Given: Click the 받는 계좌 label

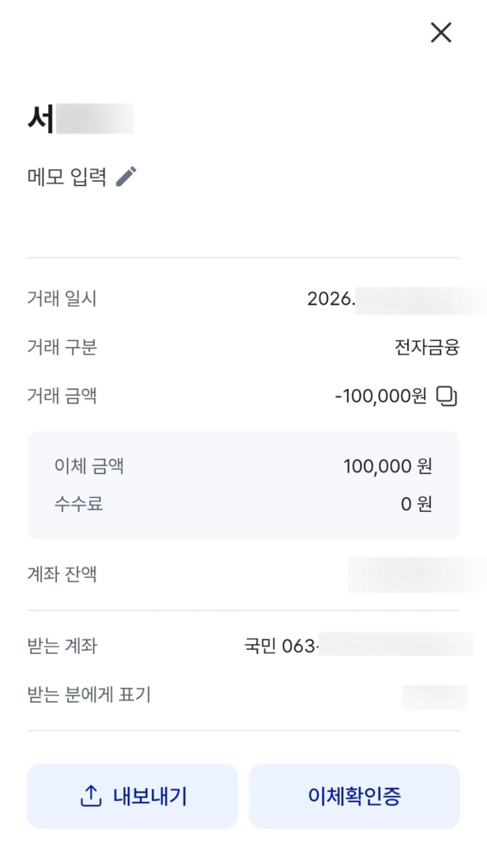Looking at the screenshot, I should pyautogui.click(x=62, y=646).
